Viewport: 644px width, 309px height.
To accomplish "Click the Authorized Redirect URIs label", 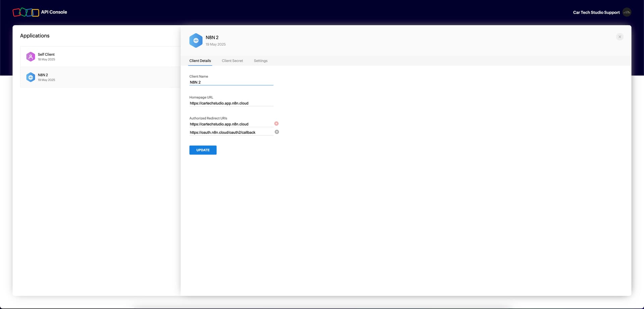I will [x=208, y=118].
